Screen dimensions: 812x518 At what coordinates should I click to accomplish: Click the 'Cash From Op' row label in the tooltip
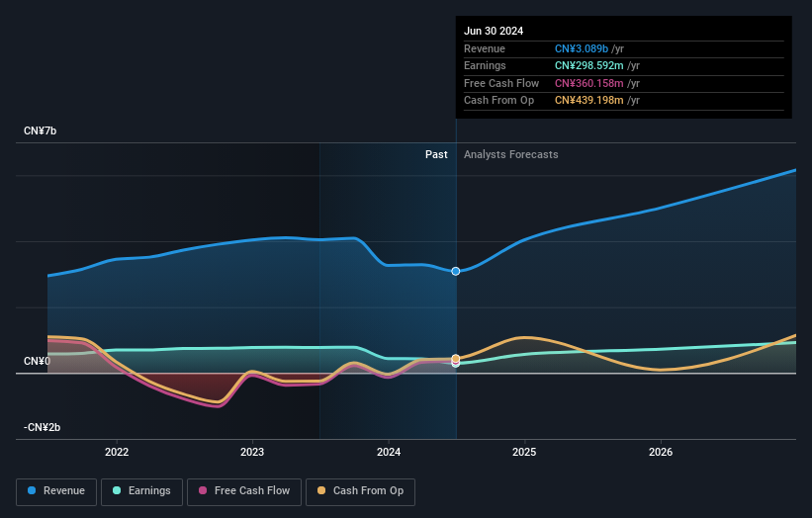pyautogui.click(x=498, y=101)
